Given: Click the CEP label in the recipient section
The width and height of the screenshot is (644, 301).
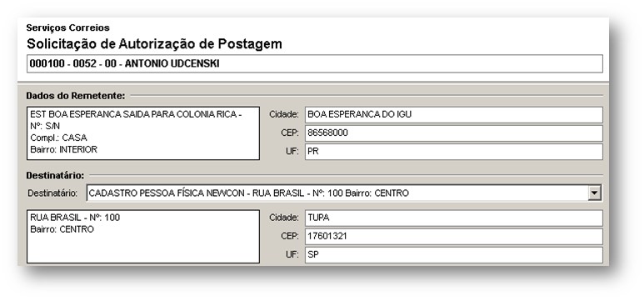Looking at the screenshot, I should 290,237.
